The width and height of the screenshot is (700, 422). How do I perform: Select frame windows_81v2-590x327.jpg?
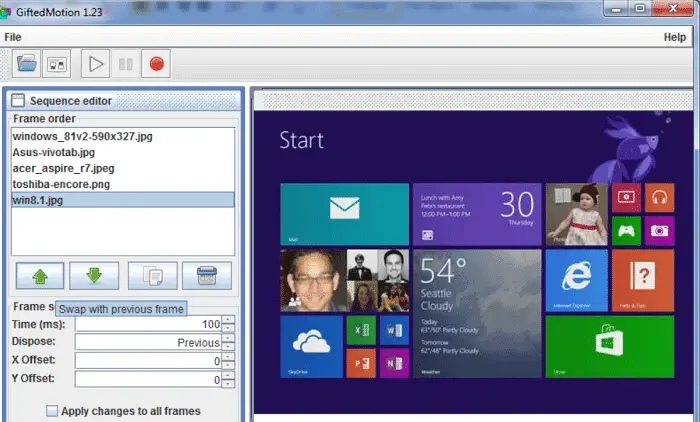click(123, 136)
